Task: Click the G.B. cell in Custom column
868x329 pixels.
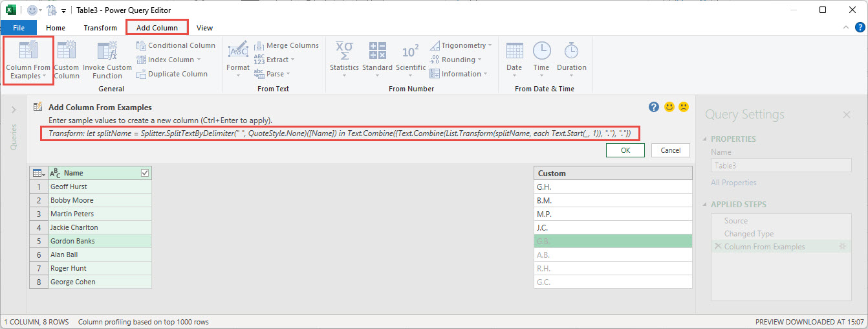Action: [x=613, y=241]
